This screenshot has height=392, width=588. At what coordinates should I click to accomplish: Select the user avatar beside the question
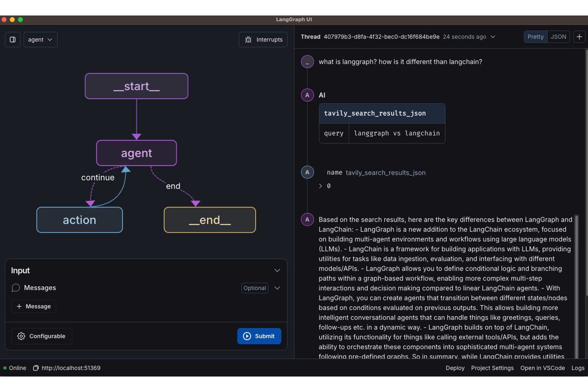click(307, 62)
